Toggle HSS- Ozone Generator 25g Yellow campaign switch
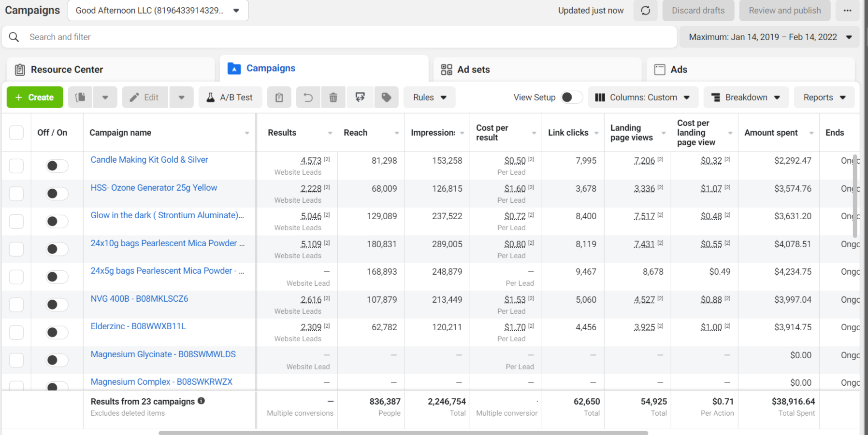The image size is (868, 435). 57,194
